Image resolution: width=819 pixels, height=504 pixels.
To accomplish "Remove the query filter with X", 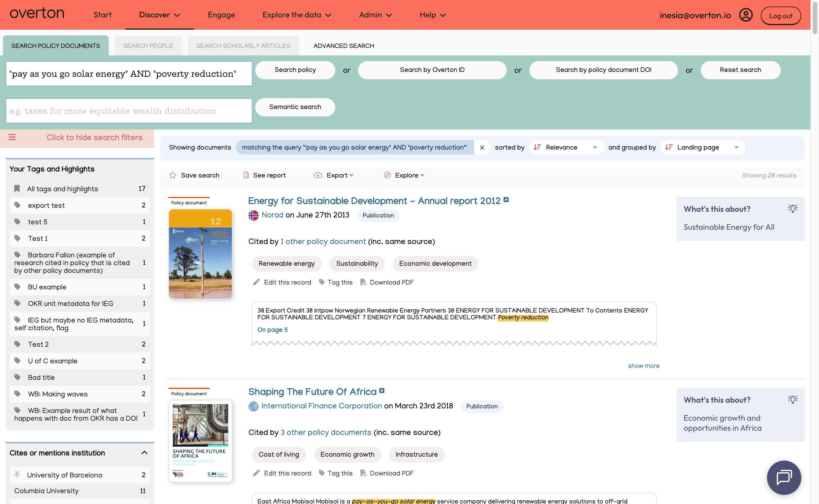I will coord(482,147).
